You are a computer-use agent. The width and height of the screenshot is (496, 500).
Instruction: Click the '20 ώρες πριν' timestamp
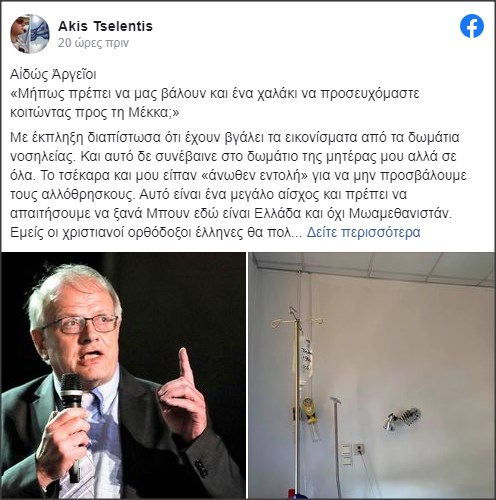93,43
